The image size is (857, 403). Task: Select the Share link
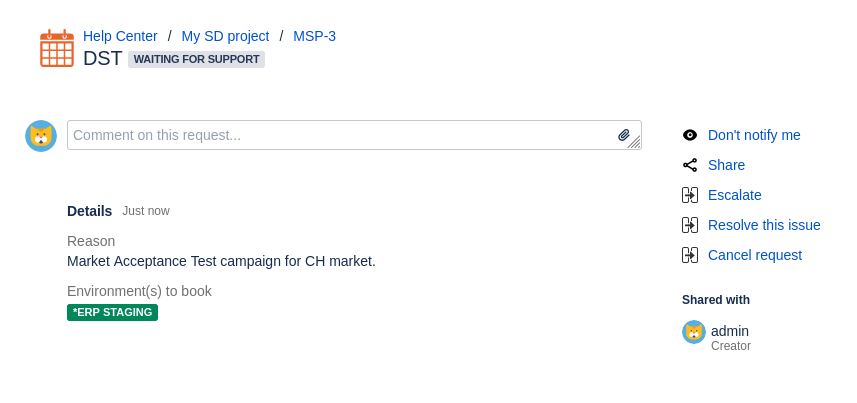[x=726, y=165]
